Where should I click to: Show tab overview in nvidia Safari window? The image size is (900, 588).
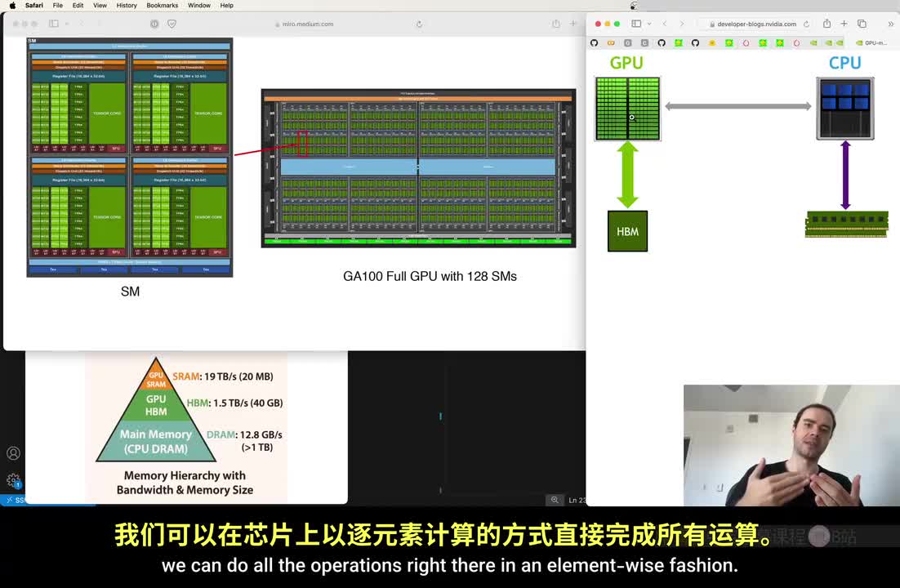(x=862, y=24)
